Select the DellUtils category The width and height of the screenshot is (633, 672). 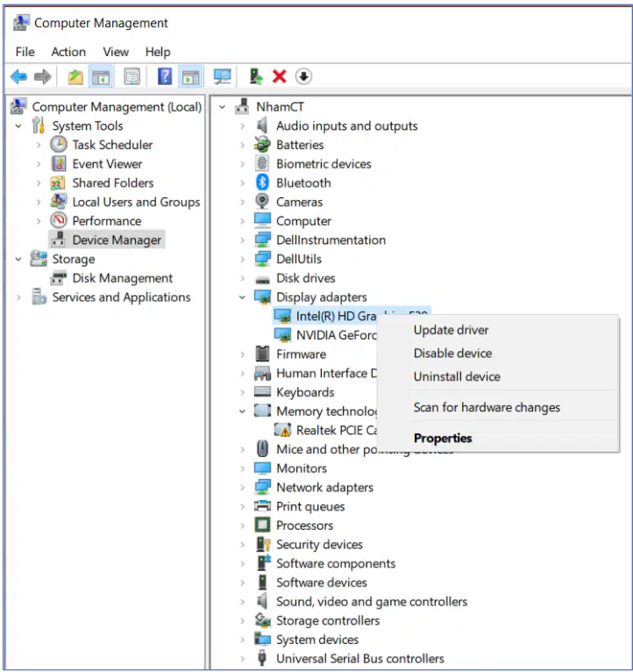298,259
